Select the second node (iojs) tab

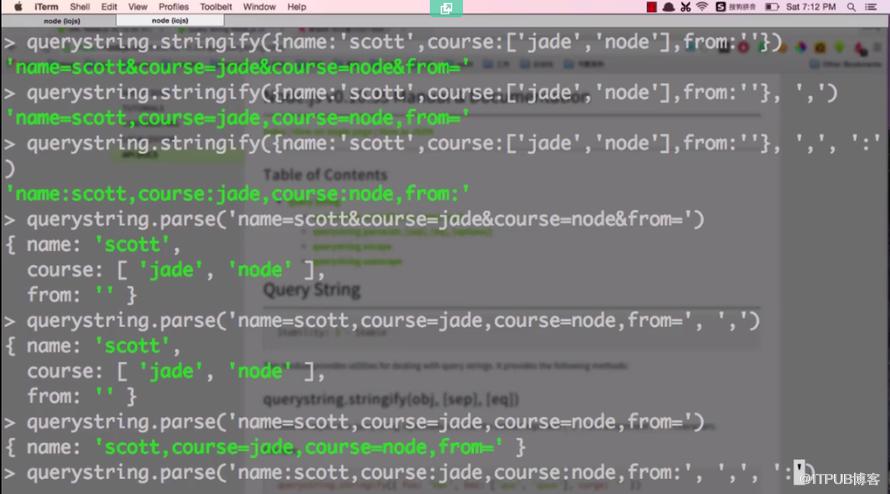click(x=170, y=20)
